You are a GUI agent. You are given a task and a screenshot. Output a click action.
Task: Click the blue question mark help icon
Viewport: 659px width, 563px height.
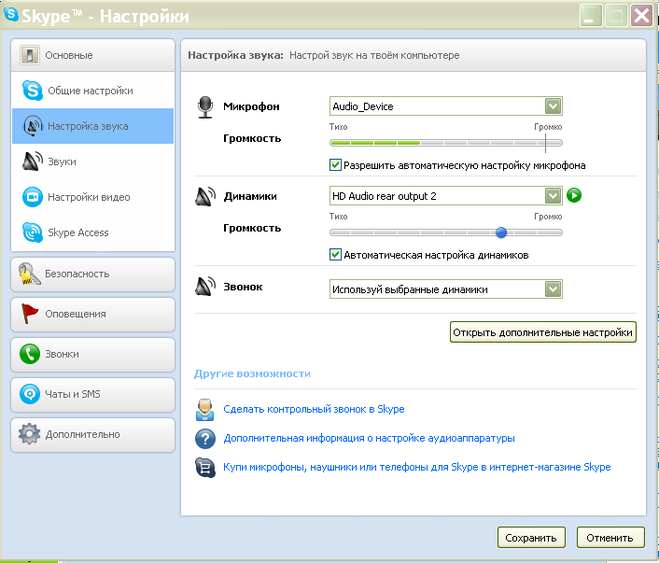205,439
